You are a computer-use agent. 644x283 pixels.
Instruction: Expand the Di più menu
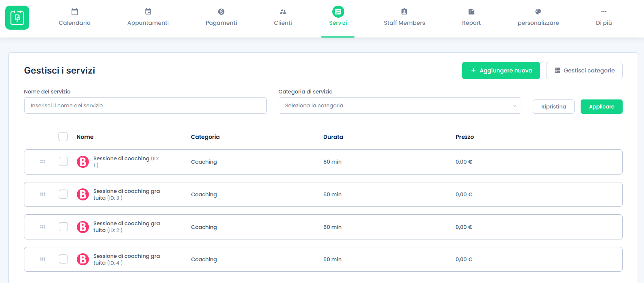tap(603, 17)
